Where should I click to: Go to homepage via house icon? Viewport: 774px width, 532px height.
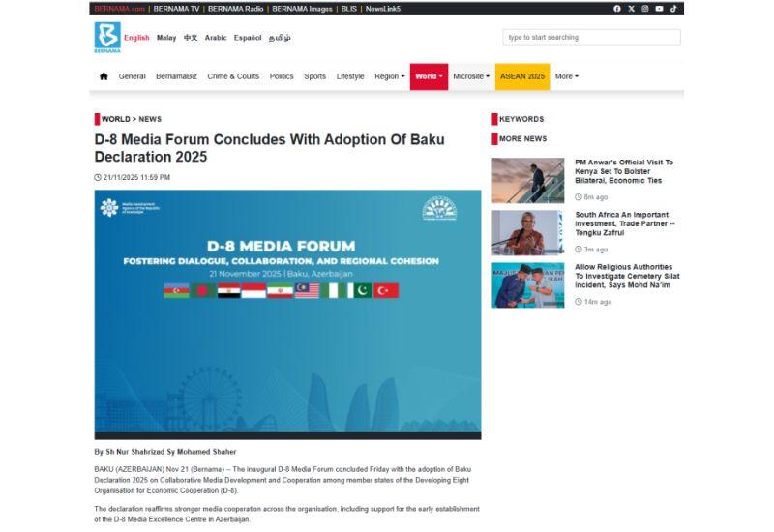coord(104,76)
